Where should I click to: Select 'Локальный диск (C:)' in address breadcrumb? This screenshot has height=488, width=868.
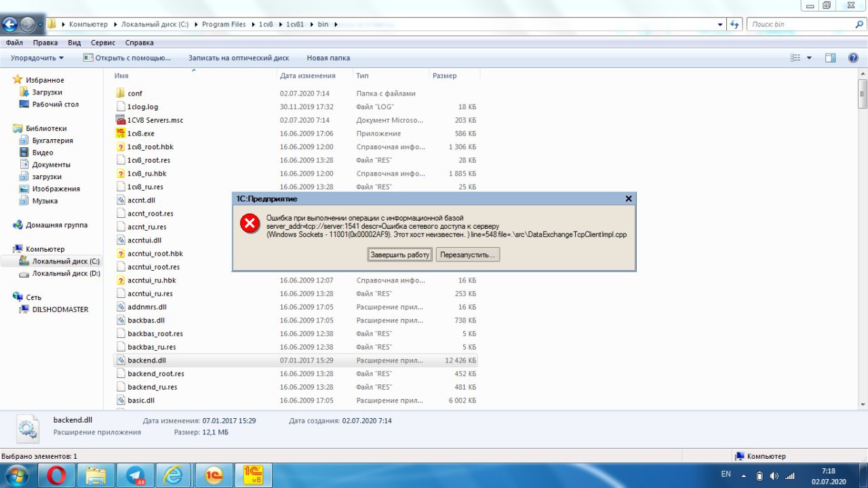[155, 24]
